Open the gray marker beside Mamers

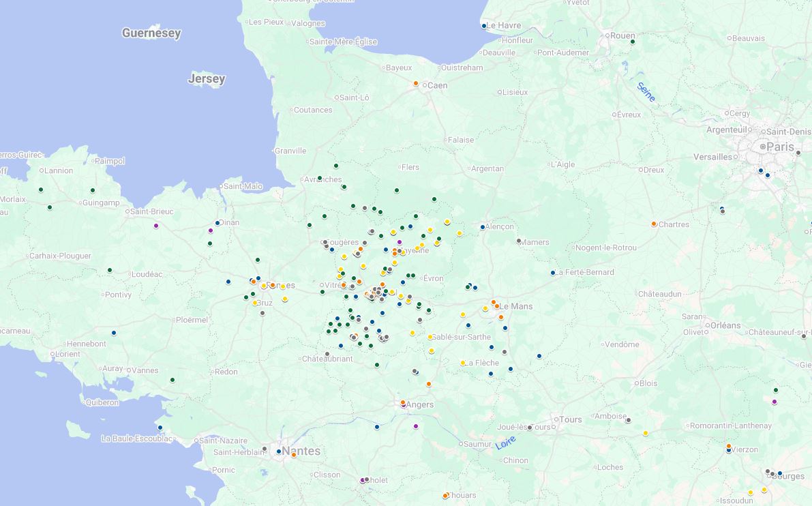coord(518,241)
